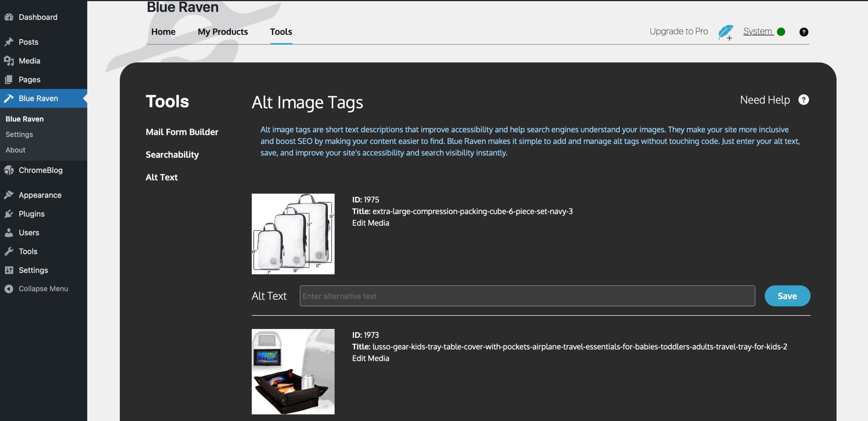Switch to the Home tab

[163, 32]
